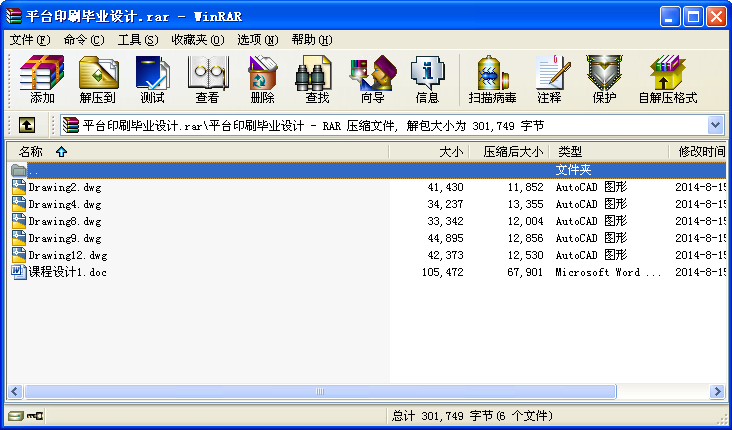Open the Favorites (收藏夹) menu
This screenshot has width=732, height=430.
198,40
